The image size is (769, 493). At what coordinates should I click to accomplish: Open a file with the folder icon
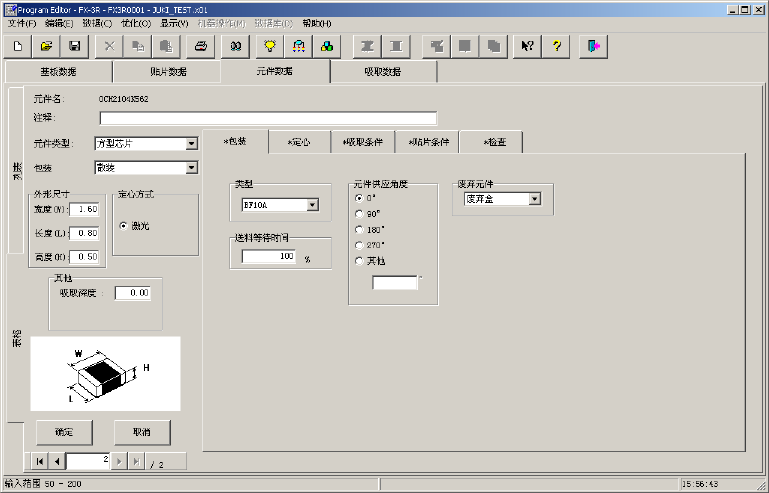coord(46,46)
